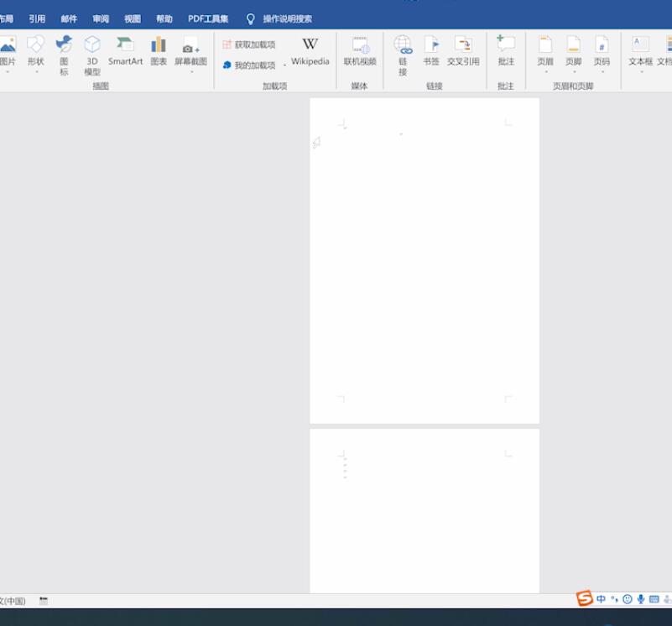
Task: Add a bookmark with 书签 icon
Action: coord(431,51)
